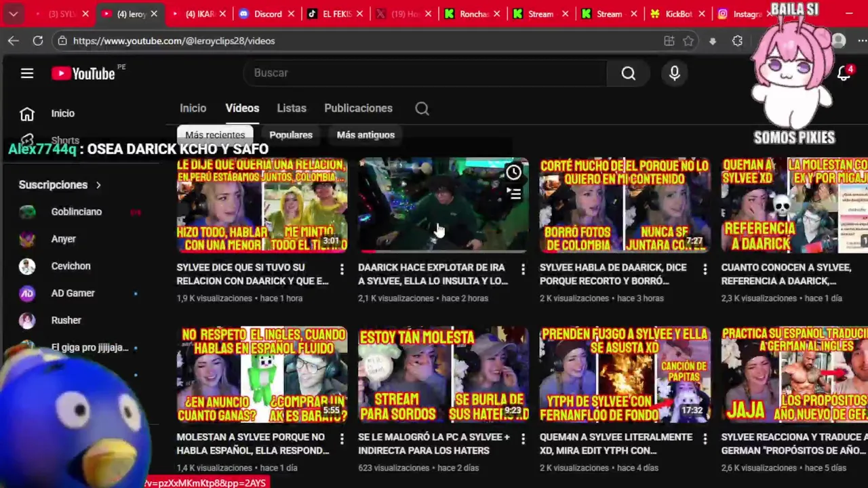
Task: Open the notifications bell
Action: coord(844,73)
